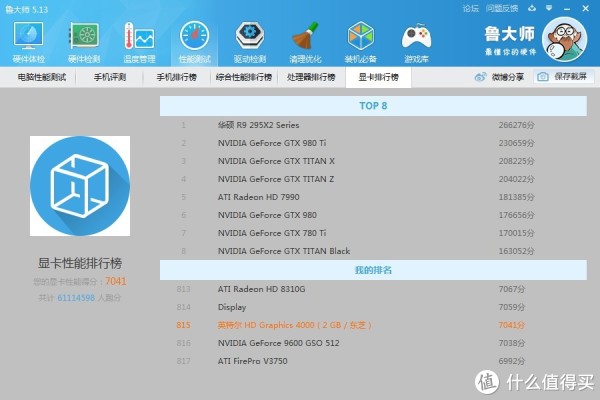Click the 61114598 participant count
The width and height of the screenshot is (600, 400).
click(x=76, y=298)
